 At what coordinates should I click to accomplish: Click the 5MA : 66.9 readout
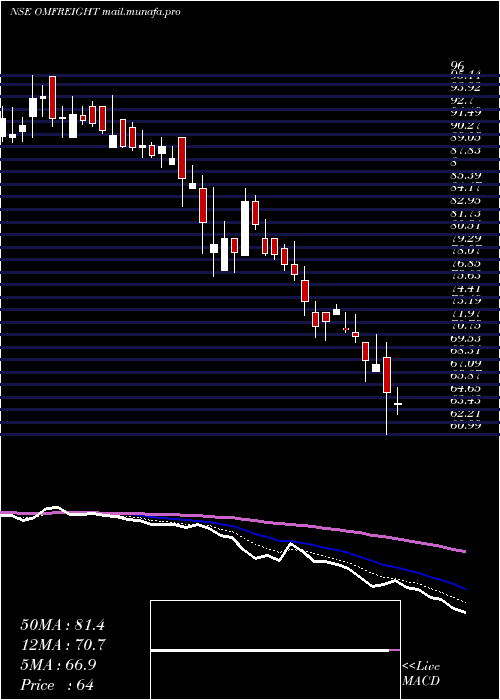[x=58, y=665]
